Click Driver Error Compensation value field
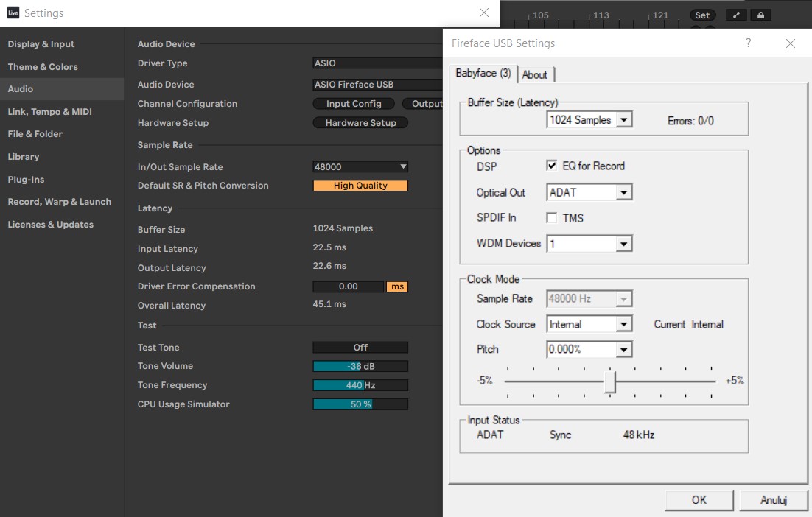 pyautogui.click(x=348, y=286)
